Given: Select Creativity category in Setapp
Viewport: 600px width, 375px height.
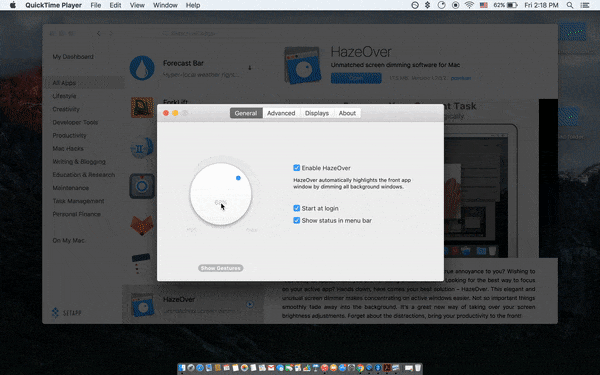Looking at the screenshot, I should [x=66, y=109].
